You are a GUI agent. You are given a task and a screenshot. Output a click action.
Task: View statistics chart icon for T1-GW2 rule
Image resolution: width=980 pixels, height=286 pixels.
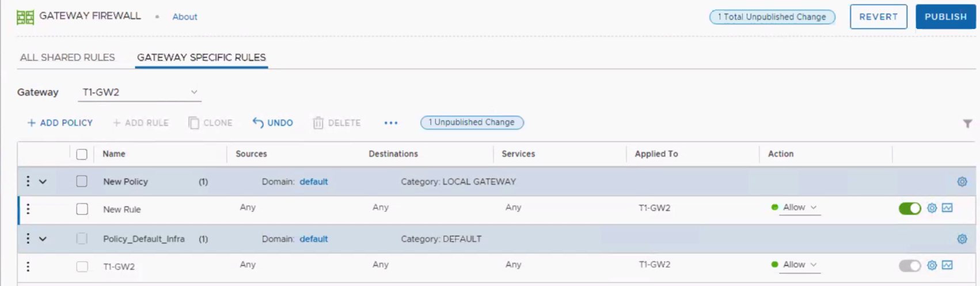click(947, 265)
